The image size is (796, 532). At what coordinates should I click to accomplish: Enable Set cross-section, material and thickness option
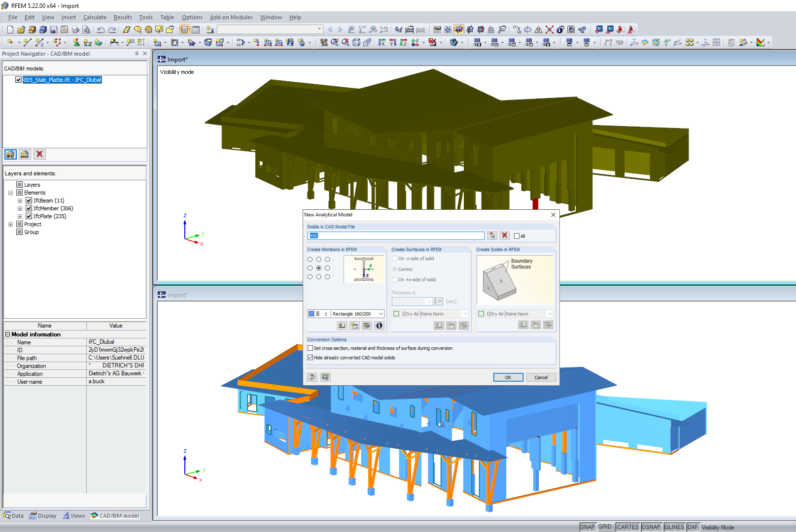point(310,348)
